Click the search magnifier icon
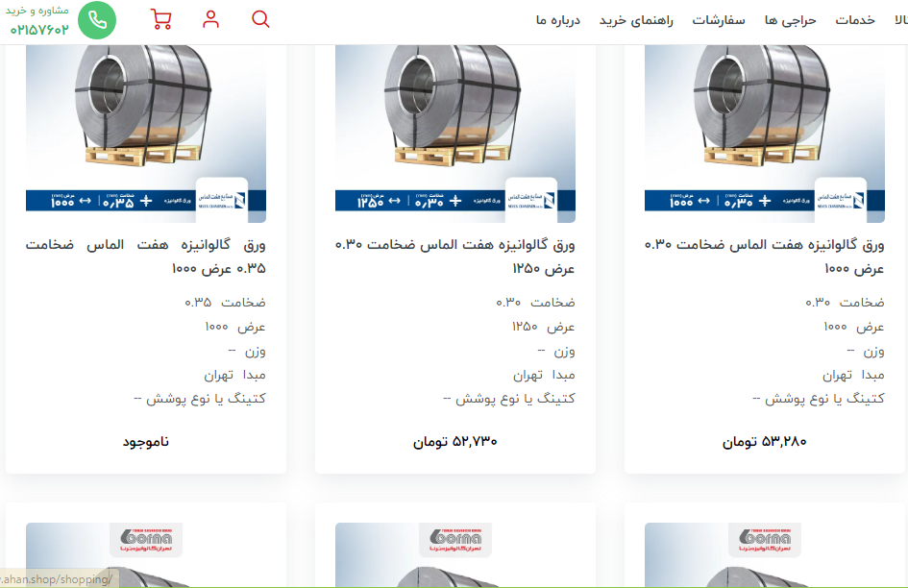The image size is (908, 588). 260,20
